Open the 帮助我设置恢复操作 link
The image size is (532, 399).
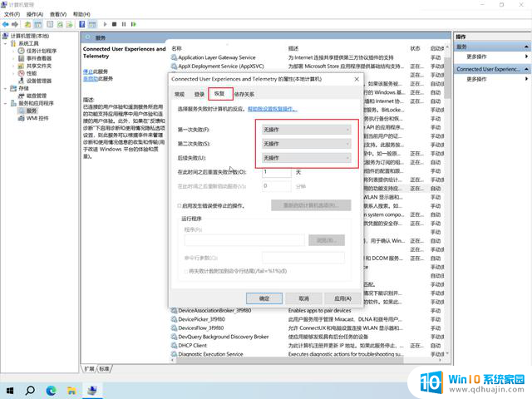[x=273, y=109]
